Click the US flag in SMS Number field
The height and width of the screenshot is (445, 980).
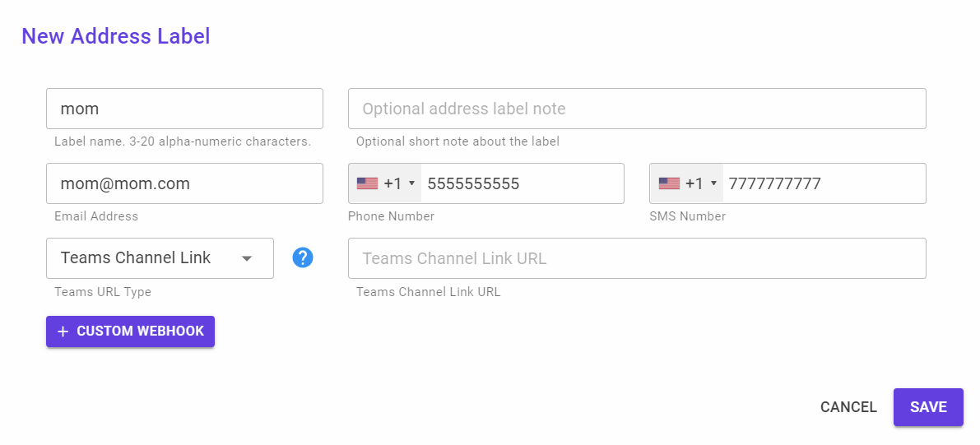(x=669, y=183)
